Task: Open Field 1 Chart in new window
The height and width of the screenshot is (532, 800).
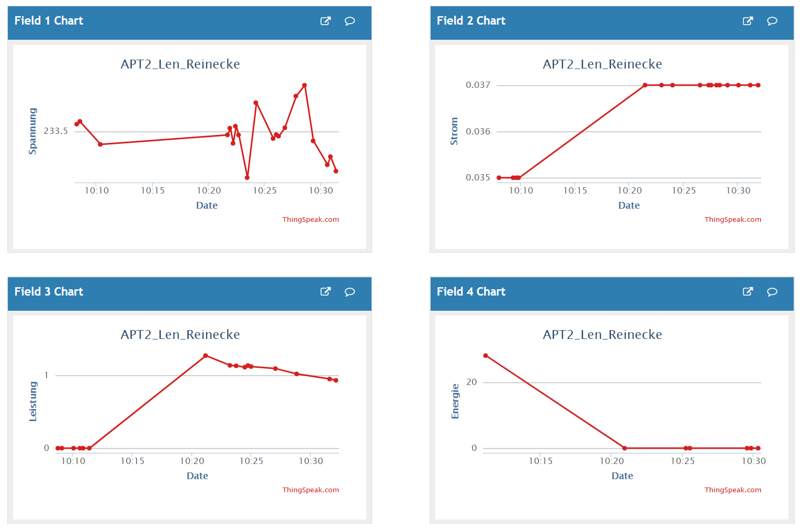Action: 325,21
